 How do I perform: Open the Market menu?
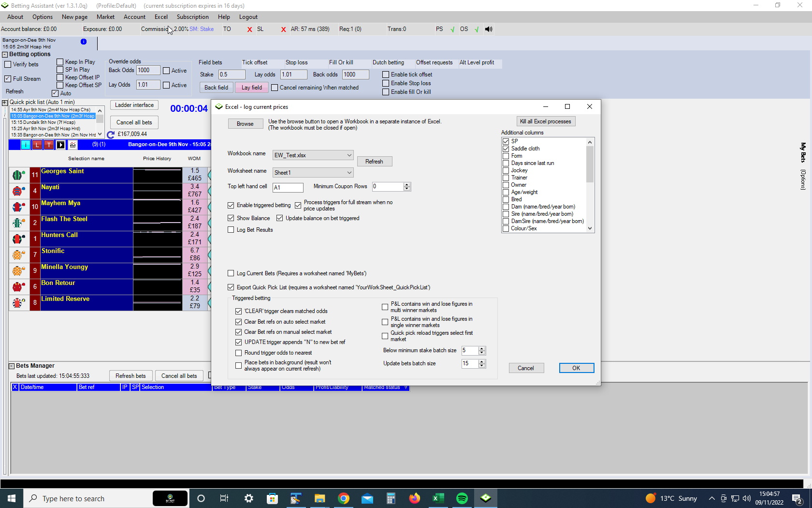105,17
